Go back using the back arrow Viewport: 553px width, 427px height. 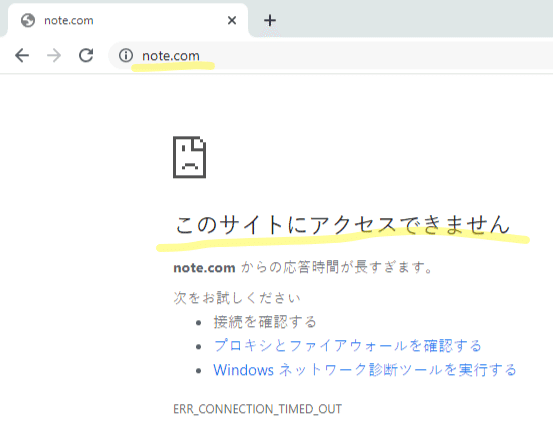[x=22, y=55]
